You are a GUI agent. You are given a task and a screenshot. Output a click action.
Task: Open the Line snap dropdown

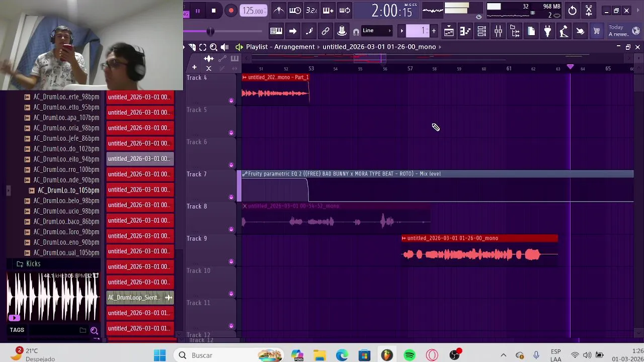coord(377,31)
